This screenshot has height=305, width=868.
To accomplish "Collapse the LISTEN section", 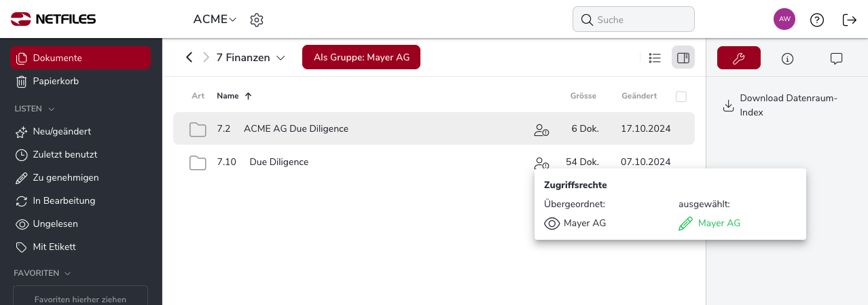I will pyautogui.click(x=35, y=109).
